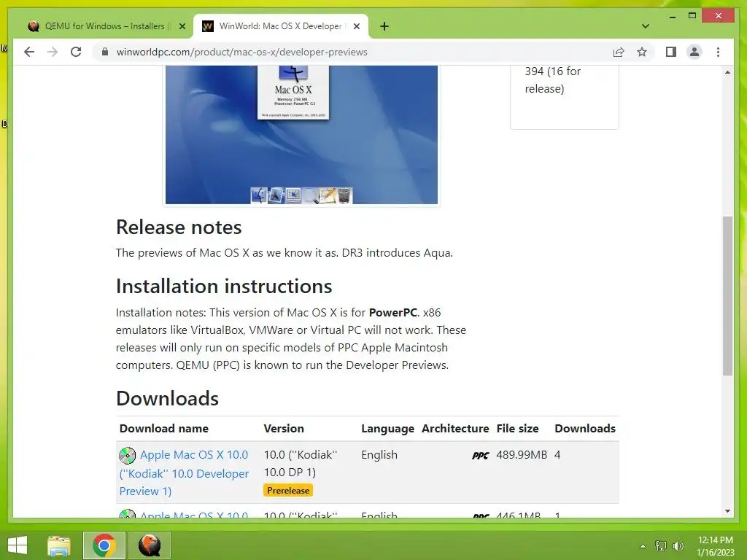Screen dimensions: 747x560
Task: Switch to QEMU for Windows tab
Action: click(x=106, y=26)
